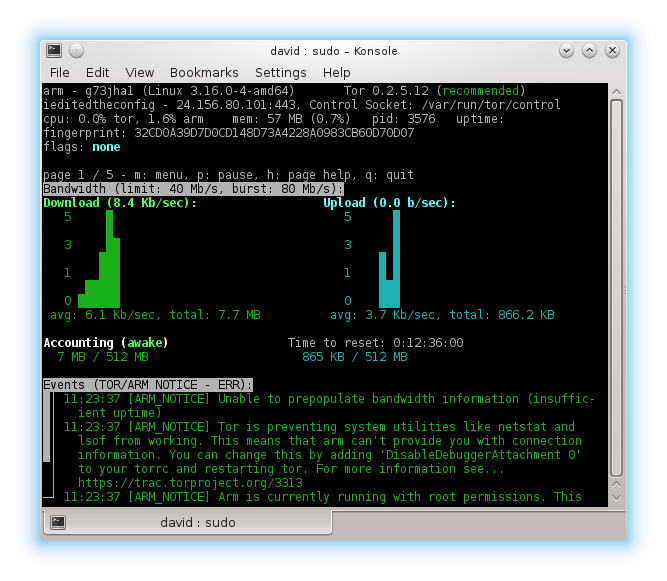This screenshot has height=581, width=667.
Task: Click the green download bandwidth graph
Action: (99, 259)
